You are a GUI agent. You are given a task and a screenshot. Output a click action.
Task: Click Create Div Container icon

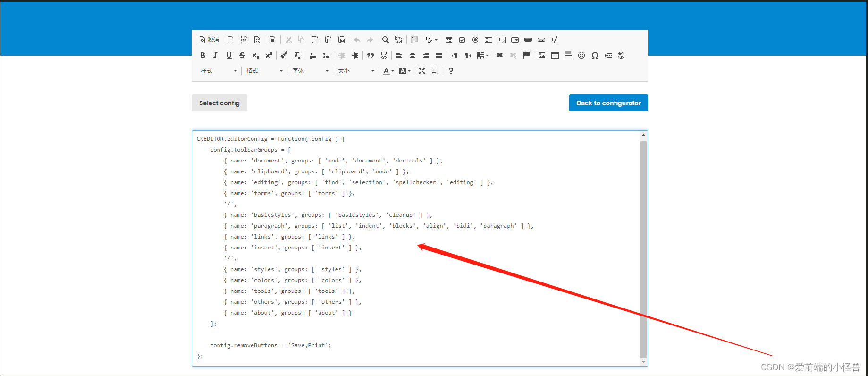click(x=384, y=55)
